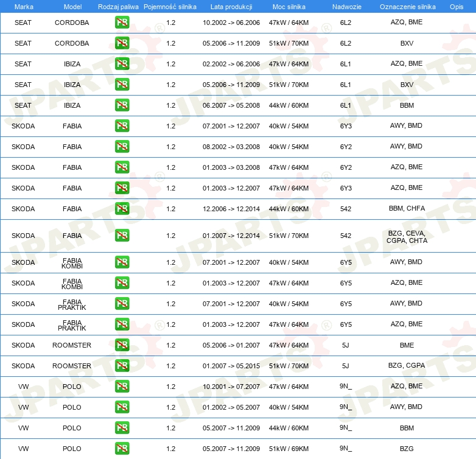Image resolution: width=476 pixels, height=459 pixels.
Task: Click the Model column header
Action: 72,7
